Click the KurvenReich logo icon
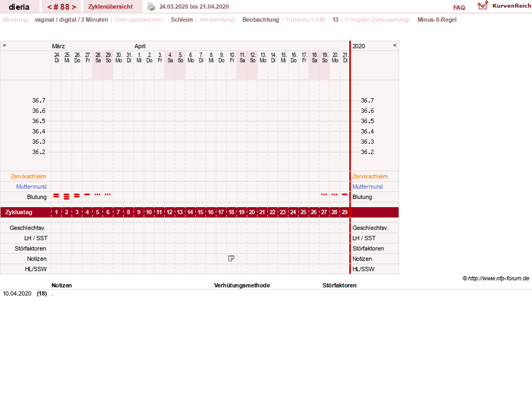 point(483,5)
